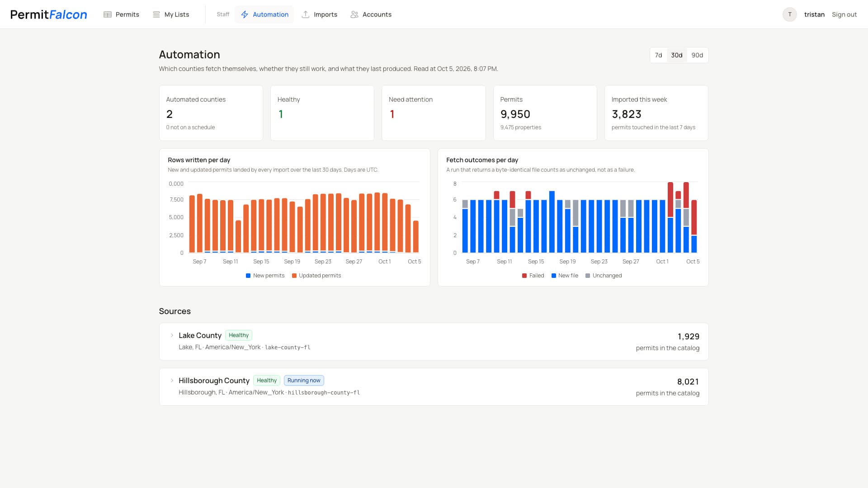Toggle New file legend swatch
The height and width of the screenshot is (488, 868).
tap(554, 276)
